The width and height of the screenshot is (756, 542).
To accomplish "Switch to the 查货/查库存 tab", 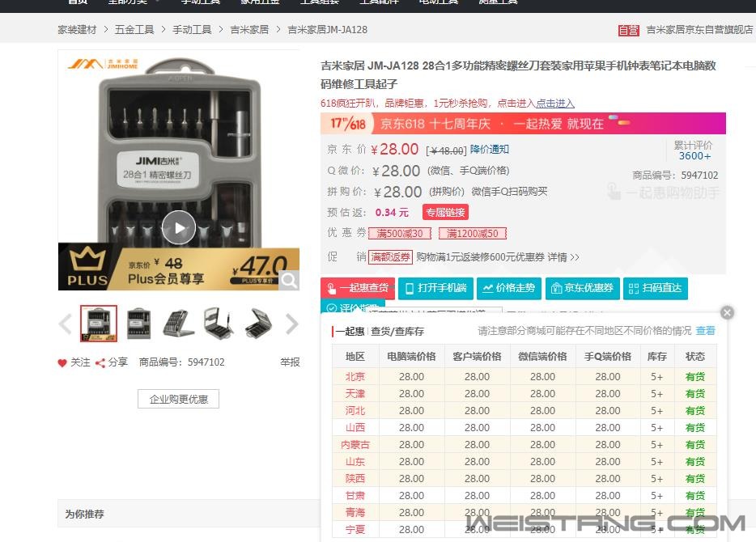I will [x=397, y=332].
